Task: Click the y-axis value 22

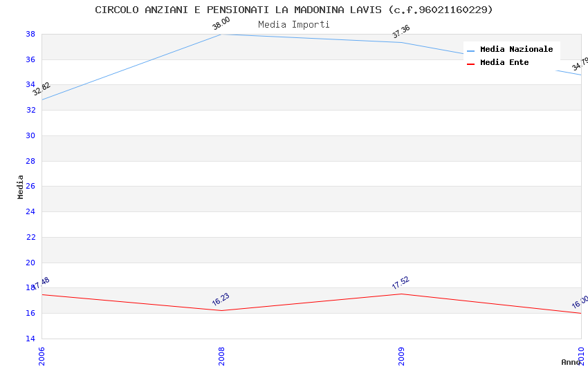Action: click(x=30, y=237)
